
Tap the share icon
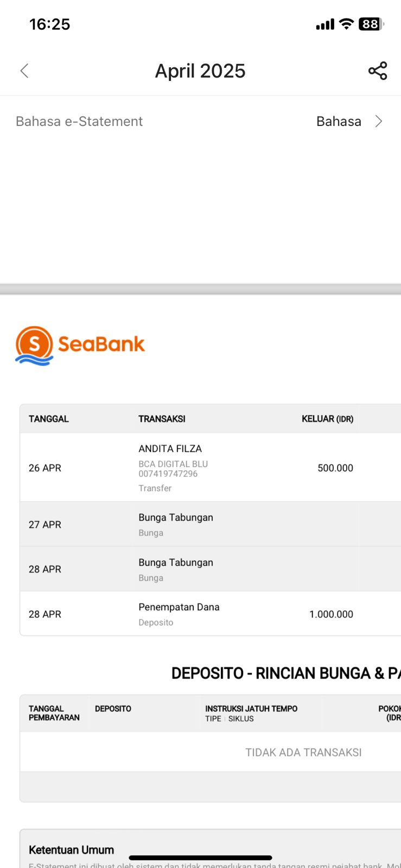[378, 71]
